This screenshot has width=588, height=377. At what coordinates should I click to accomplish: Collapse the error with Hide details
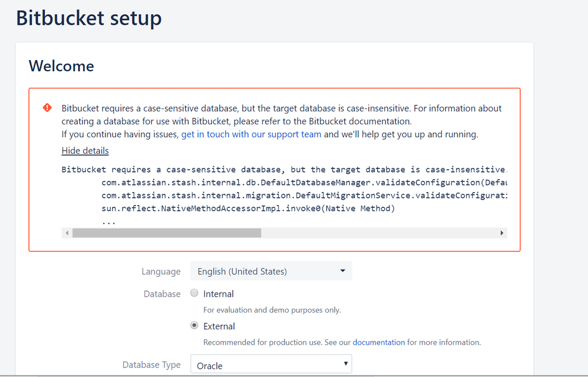coord(85,151)
